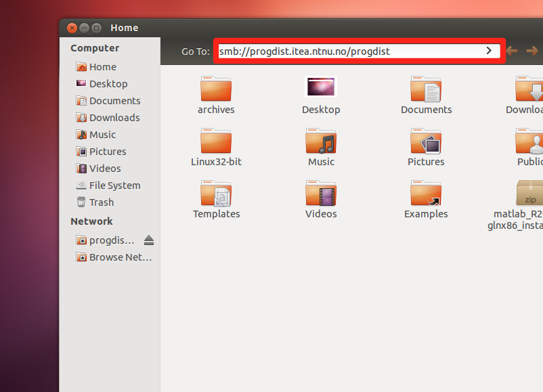The width and height of the screenshot is (543, 392).
Task: Open File System in the sidebar
Action: pos(110,186)
